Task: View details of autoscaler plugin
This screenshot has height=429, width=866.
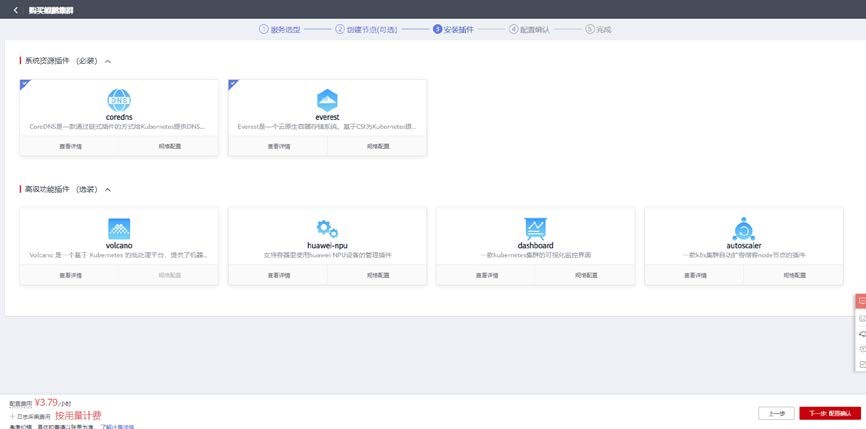Action: (694, 275)
